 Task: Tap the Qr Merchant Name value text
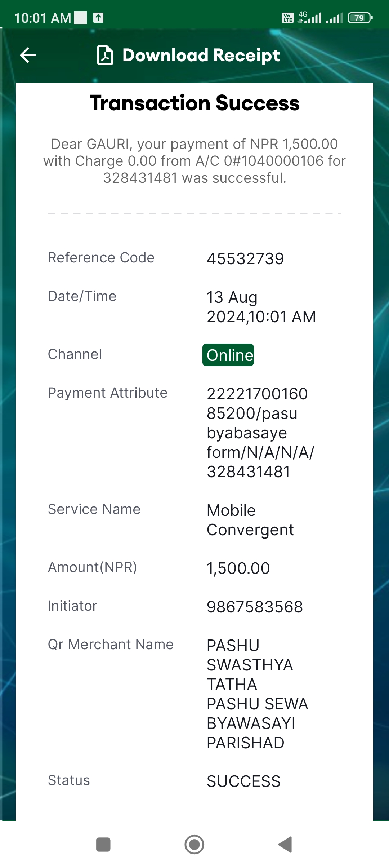click(257, 694)
